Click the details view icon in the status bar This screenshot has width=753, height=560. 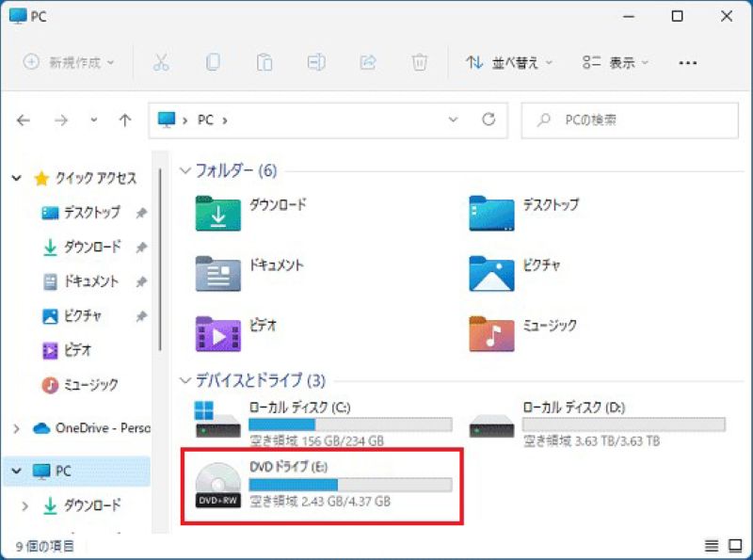[712, 544]
